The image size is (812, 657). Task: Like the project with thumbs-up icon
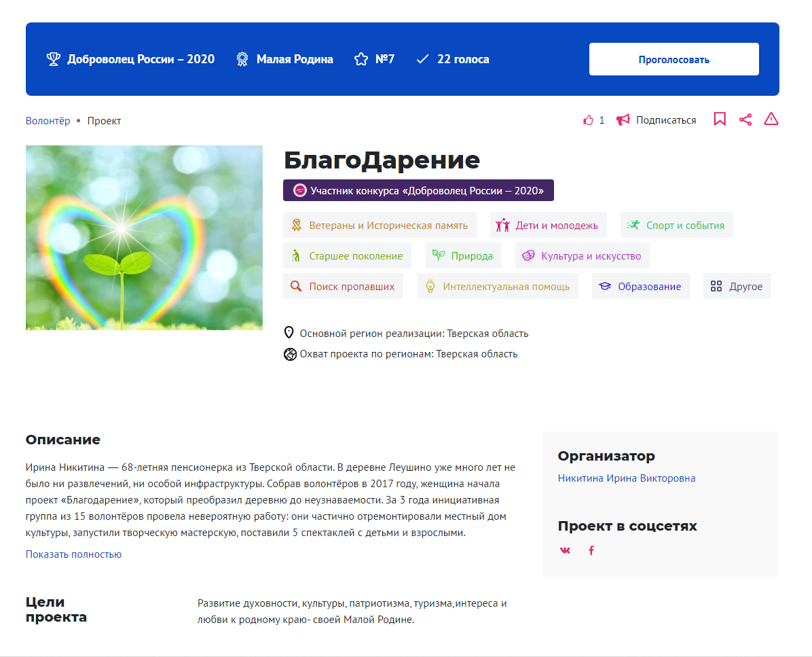tap(588, 120)
